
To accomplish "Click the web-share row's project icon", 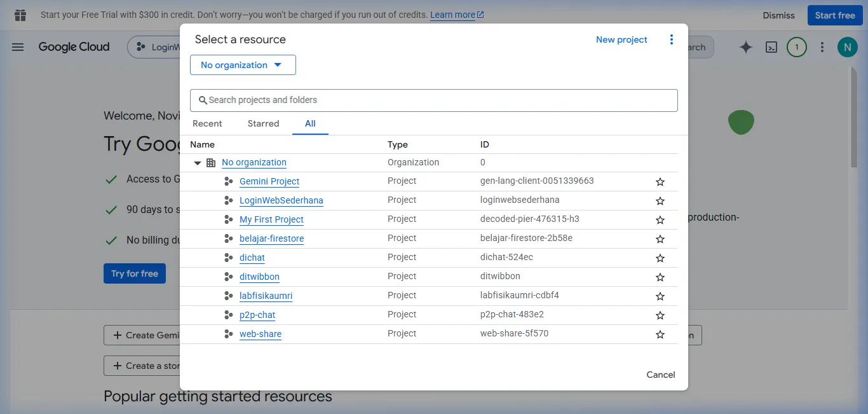I will pos(229,334).
